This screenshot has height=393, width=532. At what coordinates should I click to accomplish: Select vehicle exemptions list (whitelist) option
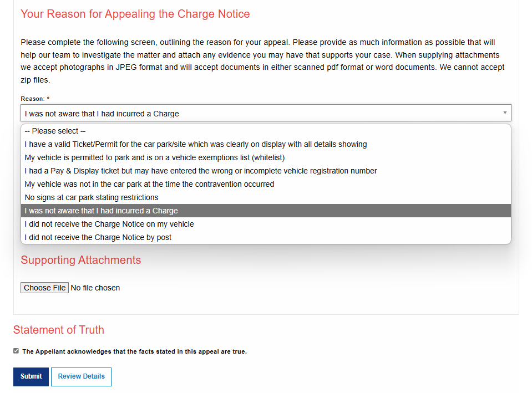[x=266, y=157]
